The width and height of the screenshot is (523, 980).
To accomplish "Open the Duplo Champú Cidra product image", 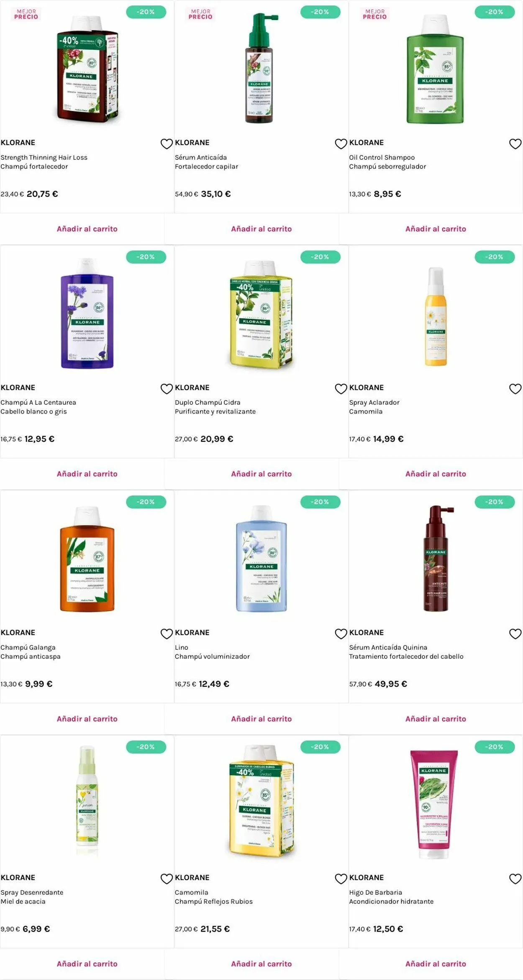I will tap(261, 314).
